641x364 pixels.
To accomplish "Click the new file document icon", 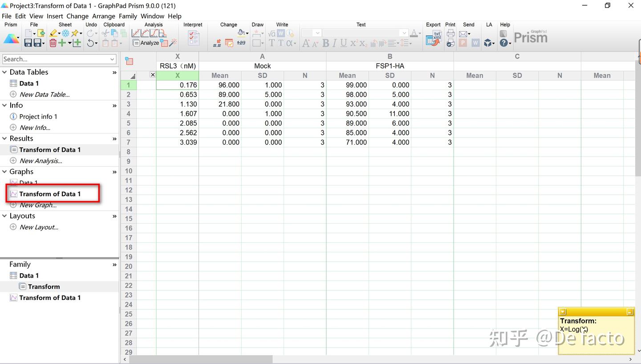I will point(28,33).
